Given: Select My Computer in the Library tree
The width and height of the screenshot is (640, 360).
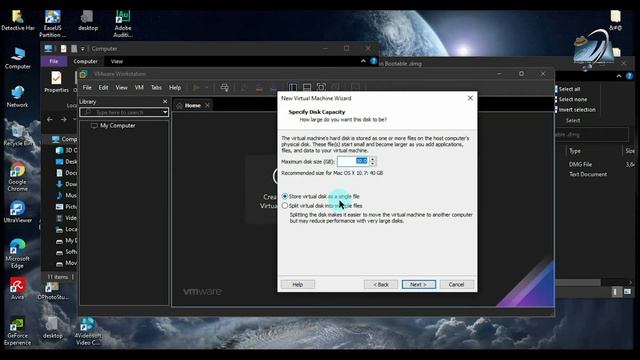Looking at the screenshot, I should (x=118, y=126).
